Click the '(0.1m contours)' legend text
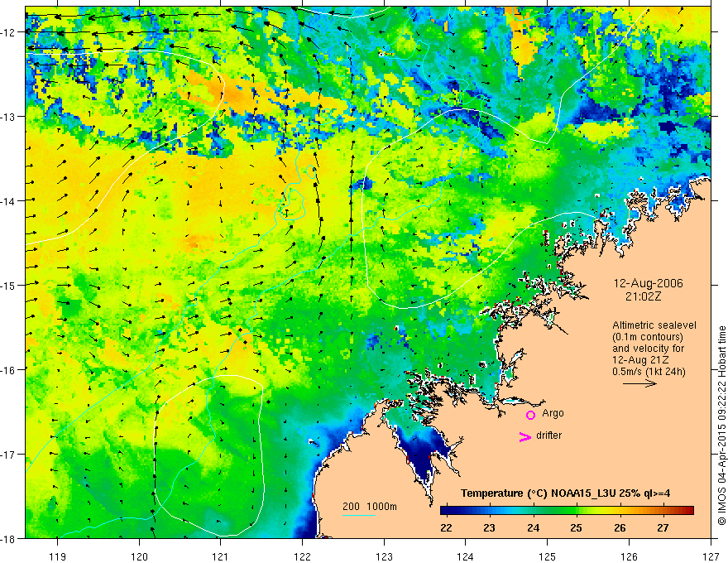Image resolution: width=728 pixels, height=563 pixels. (648, 337)
